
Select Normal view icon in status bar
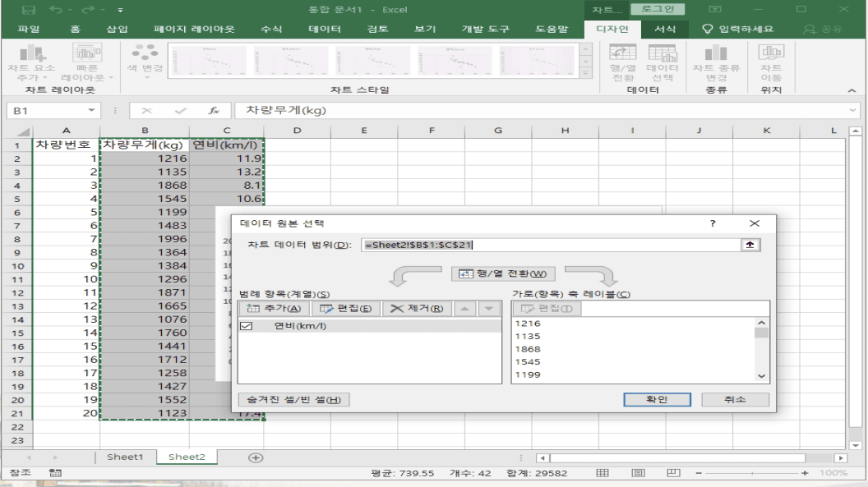click(603, 473)
